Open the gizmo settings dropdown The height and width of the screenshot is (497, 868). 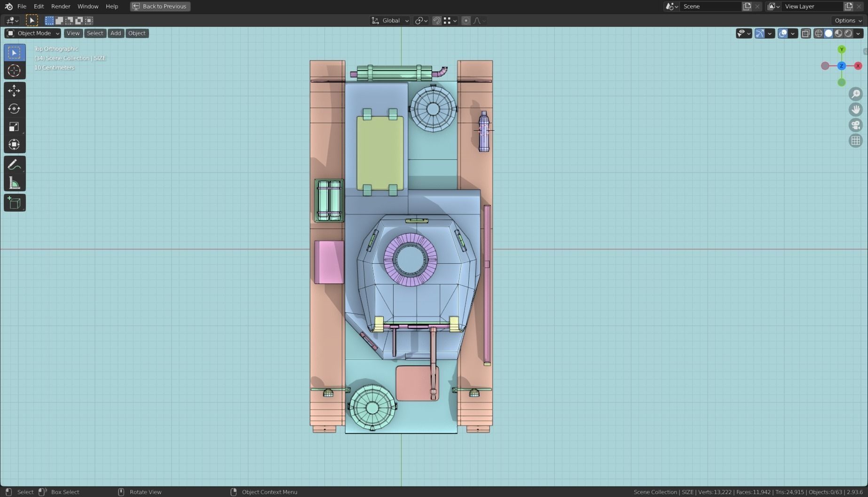tap(770, 33)
